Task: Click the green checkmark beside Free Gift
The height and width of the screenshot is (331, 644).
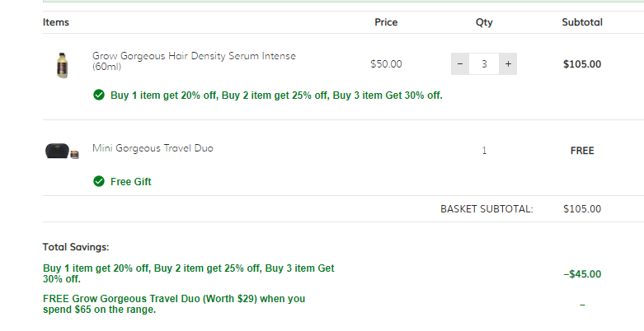Action: point(99,181)
